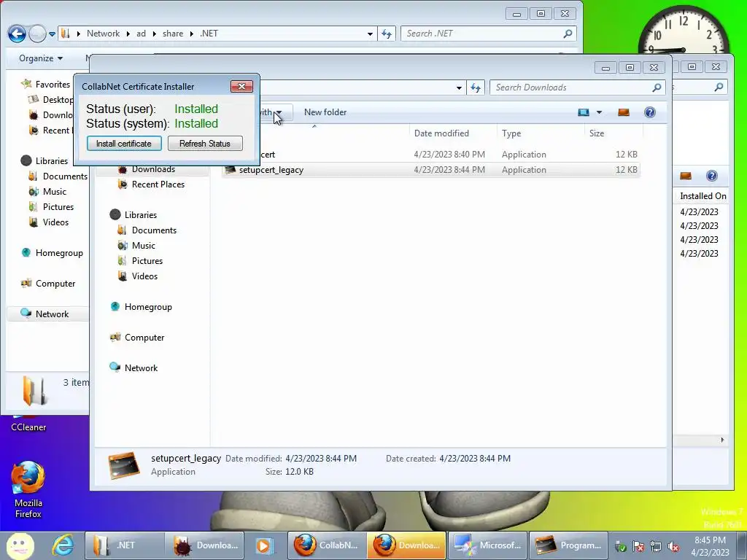The width and height of the screenshot is (747, 560).
Task: Go back in the .NET Explorer window
Action: coord(17,34)
